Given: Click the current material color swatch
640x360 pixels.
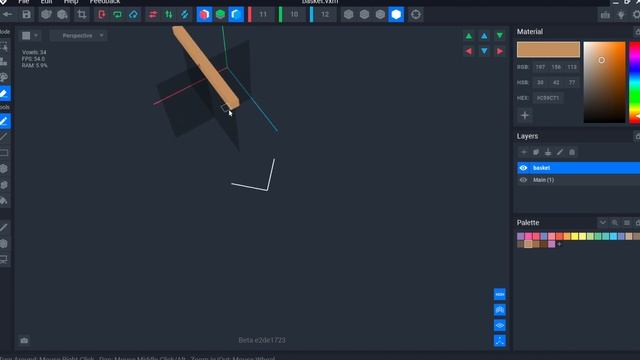Looking at the screenshot, I should point(548,49).
